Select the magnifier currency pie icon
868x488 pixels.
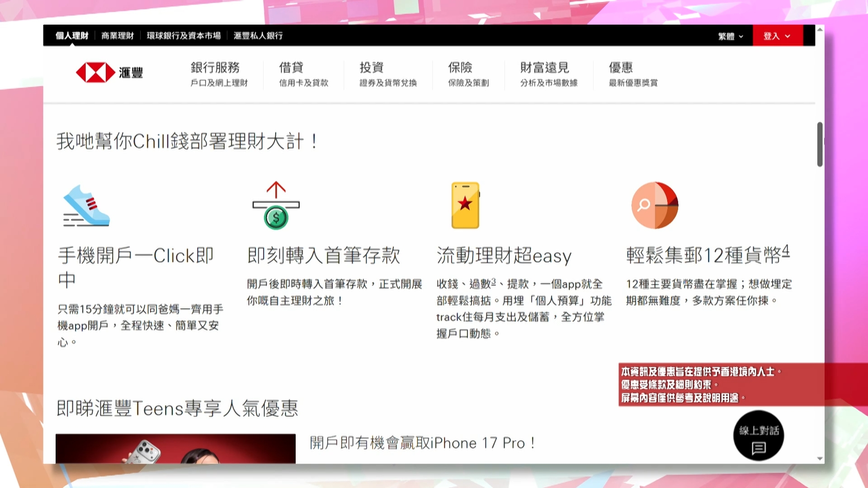(x=654, y=206)
